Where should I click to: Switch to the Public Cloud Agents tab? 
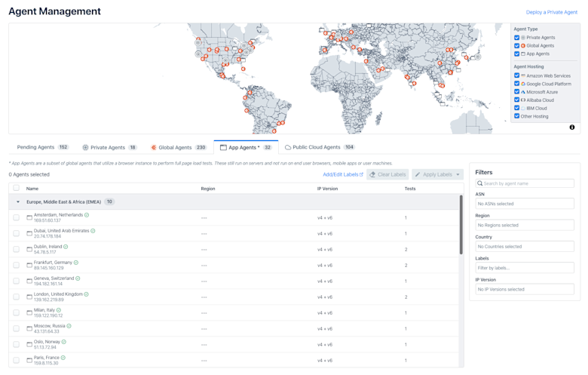click(x=320, y=147)
